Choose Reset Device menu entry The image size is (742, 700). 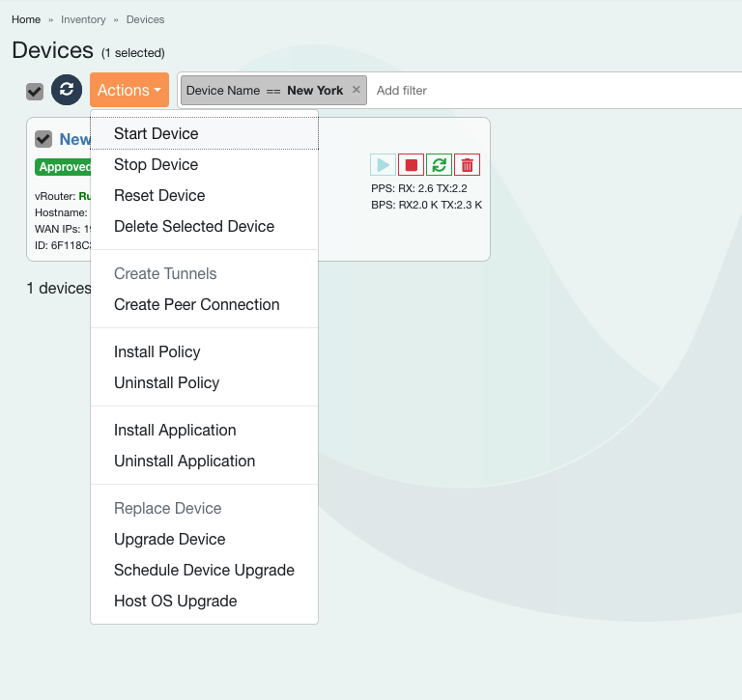coord(159,195)
